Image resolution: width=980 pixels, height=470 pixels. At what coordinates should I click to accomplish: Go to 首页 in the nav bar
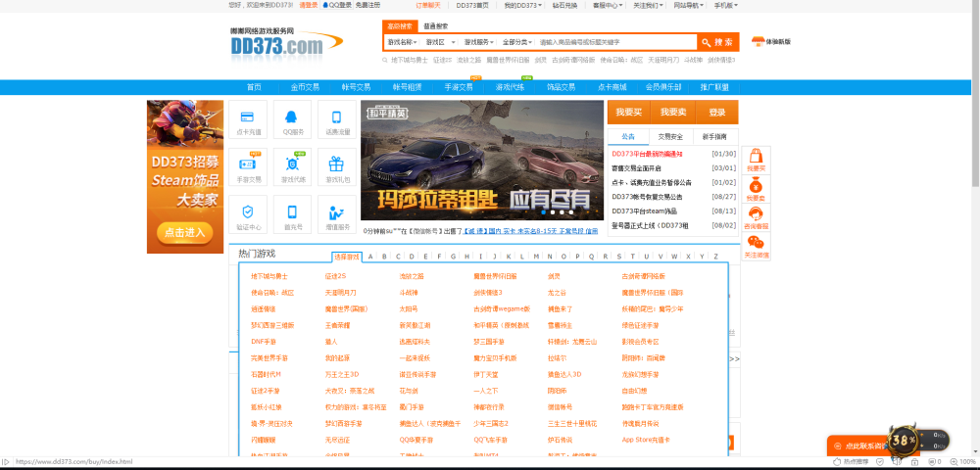(254, 87)
